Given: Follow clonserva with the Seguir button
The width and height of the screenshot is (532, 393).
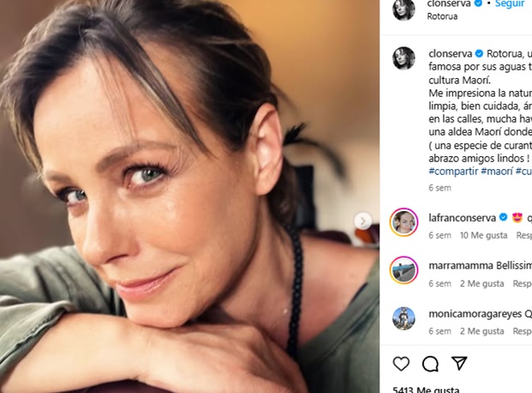Looking at the screenshot, I should tap(510, 3).
